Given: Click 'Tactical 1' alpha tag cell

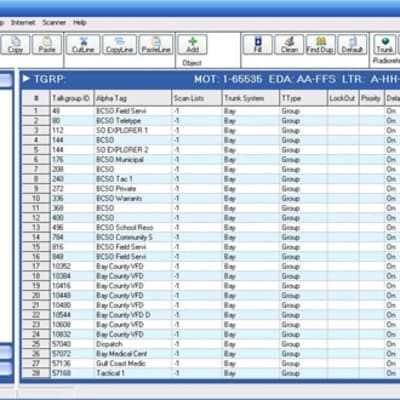Looking at the screenshot, I should (133, 373).
